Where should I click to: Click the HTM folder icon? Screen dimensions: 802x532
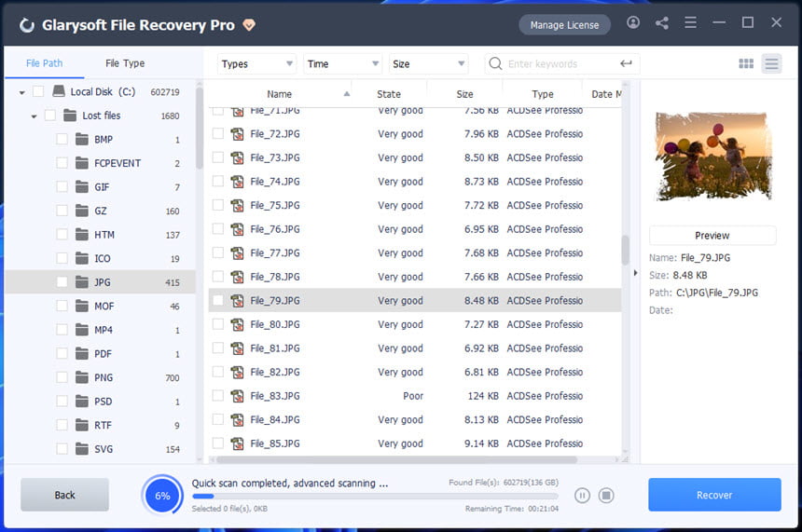[x=82, y=235]
